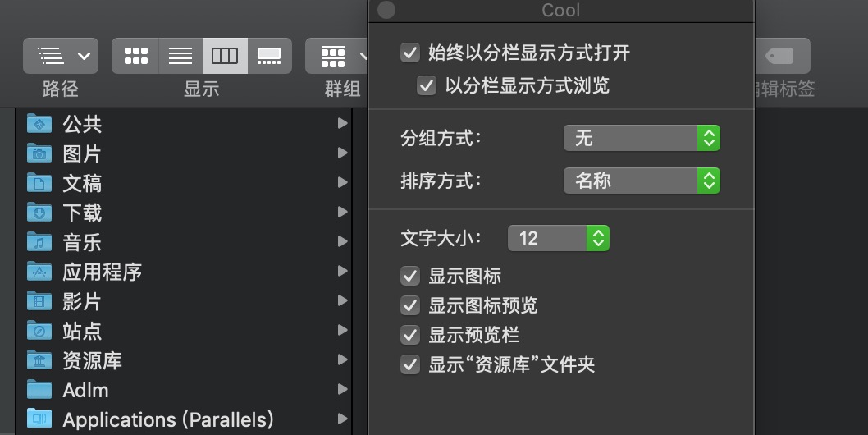Switch to icon view in toolbar
Viewport: 868px width, 435px height.
point(135,56)
